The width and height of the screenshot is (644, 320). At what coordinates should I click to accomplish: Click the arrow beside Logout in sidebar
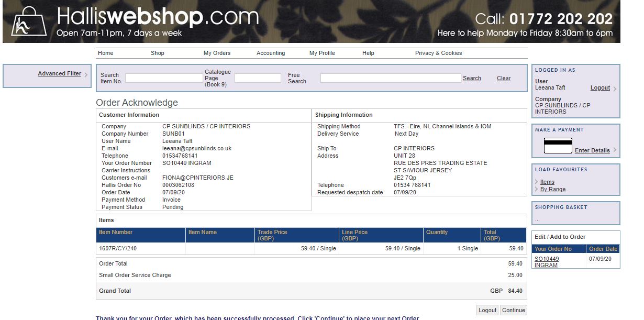615,89
